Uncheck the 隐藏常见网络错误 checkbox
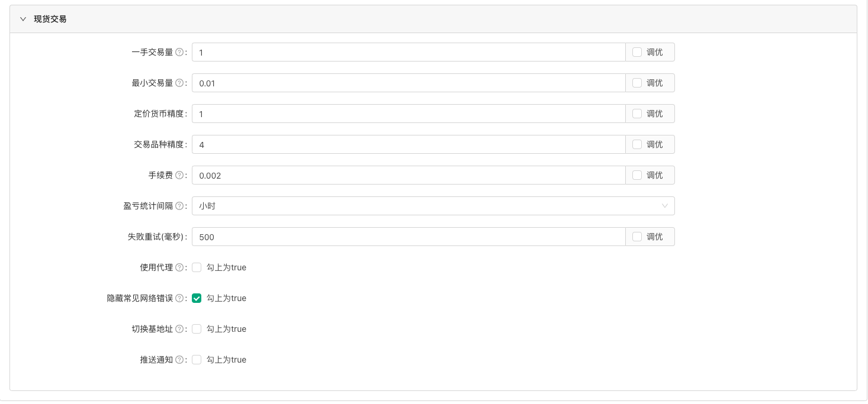868x404 pixels. click(197, 298)
